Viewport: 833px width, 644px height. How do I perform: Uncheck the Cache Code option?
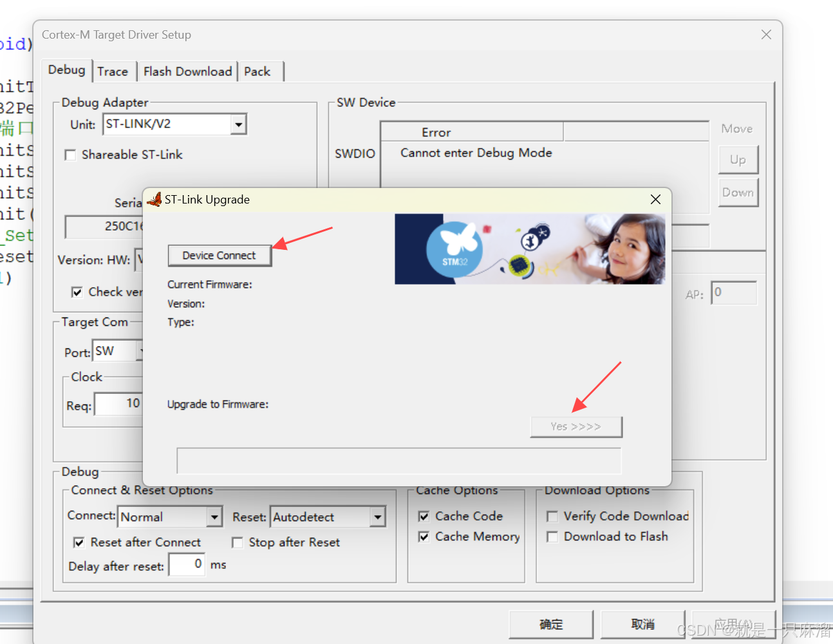tap(424, 516)
